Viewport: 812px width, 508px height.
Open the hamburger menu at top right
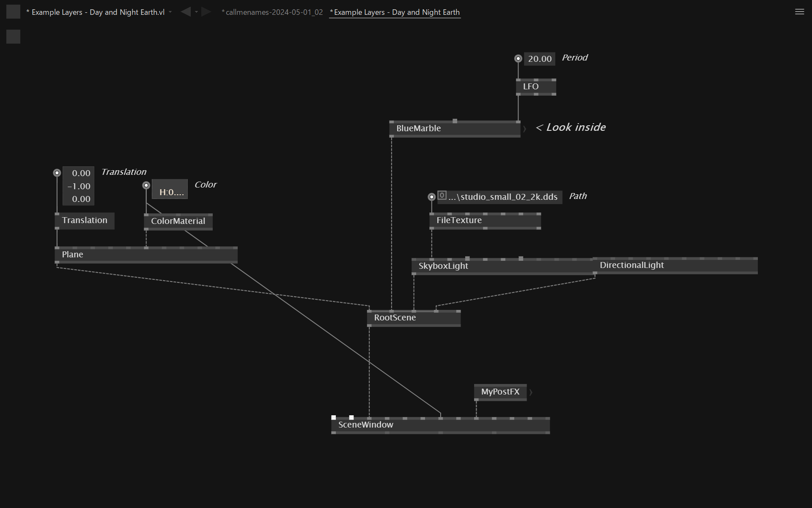(x=799, y=12)
